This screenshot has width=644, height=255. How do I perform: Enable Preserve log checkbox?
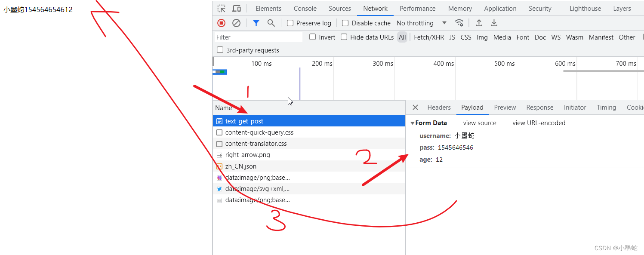tap(290, 23)
